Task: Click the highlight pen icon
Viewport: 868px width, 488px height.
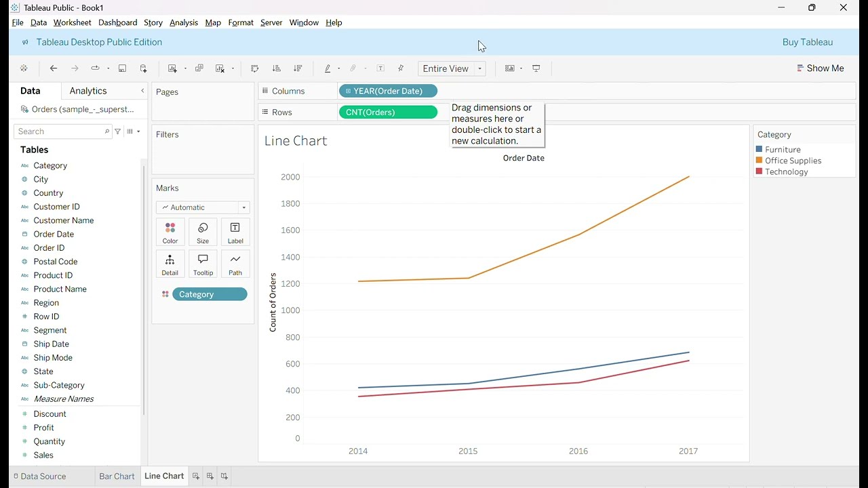Action: [328, 68]
